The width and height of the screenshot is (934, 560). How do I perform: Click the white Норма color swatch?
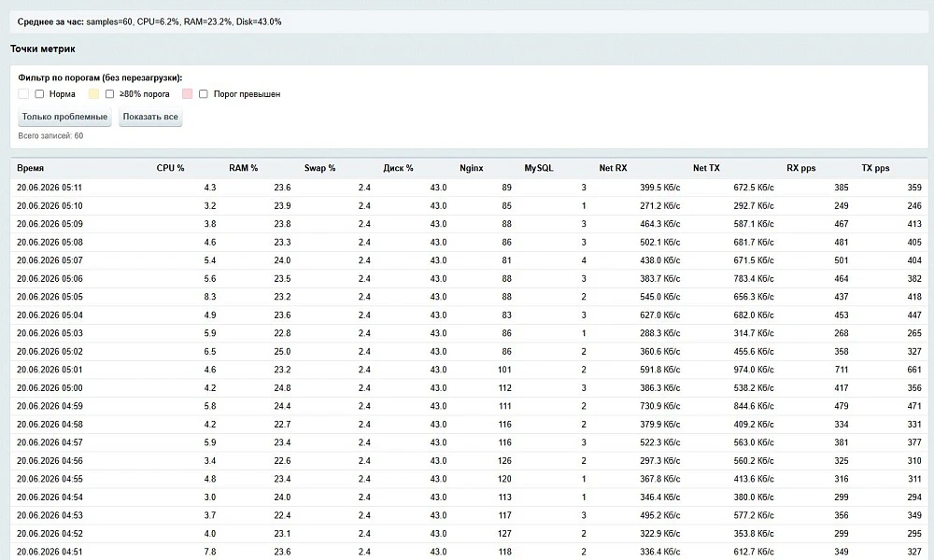click(x=23, y=94)
